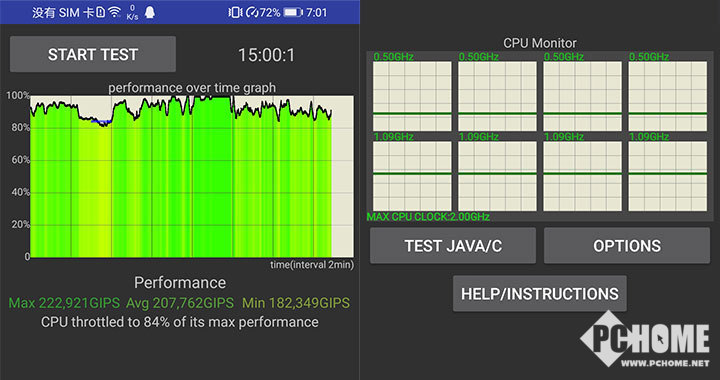720x380 pixels.
Task: Tap the notification bell icon in status bar
Action: click(x=150, y=12)
